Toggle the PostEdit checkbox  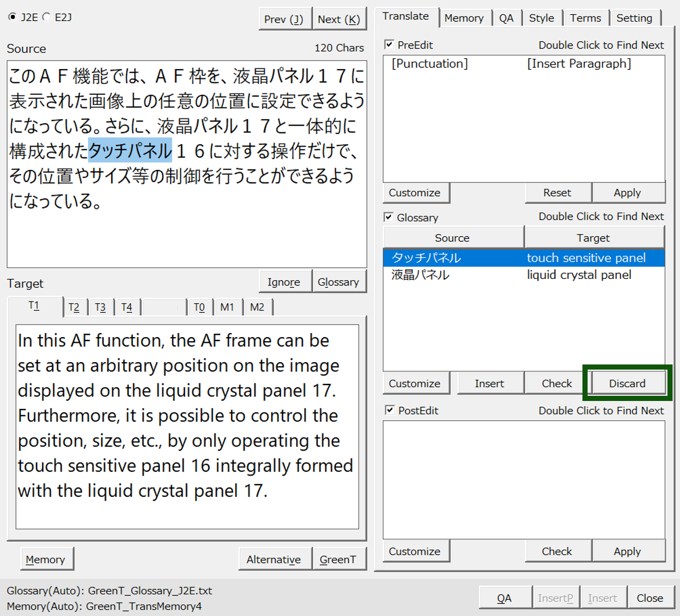coord(389,410)
